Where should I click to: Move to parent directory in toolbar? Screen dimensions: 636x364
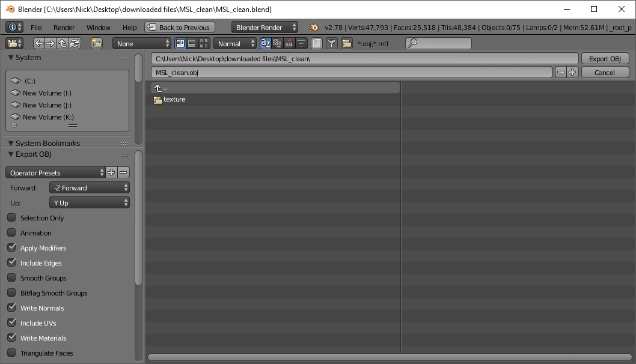(62, 43)
